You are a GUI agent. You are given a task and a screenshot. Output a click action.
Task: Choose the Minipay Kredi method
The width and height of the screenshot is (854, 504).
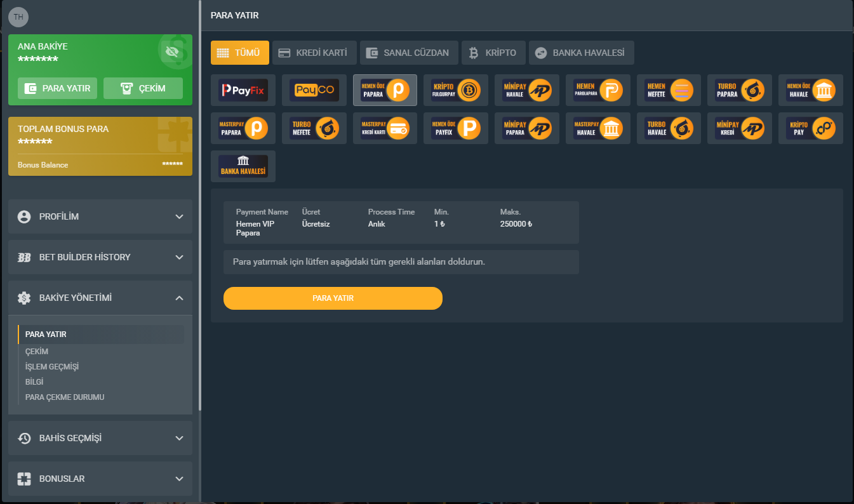(x=740, y=128)
